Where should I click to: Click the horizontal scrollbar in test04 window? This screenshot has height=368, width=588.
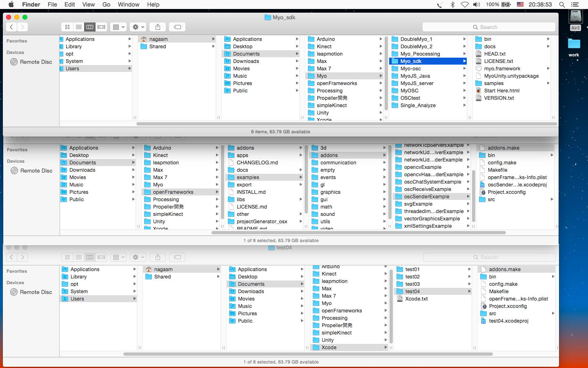[308, 354]
